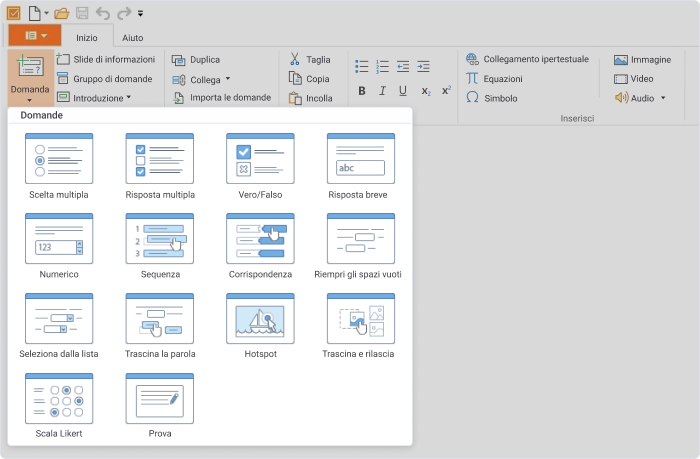The width and height of the screenshot is (700, 459).
Task: Insert a Vero/Falso question
Action: [260, 166]
